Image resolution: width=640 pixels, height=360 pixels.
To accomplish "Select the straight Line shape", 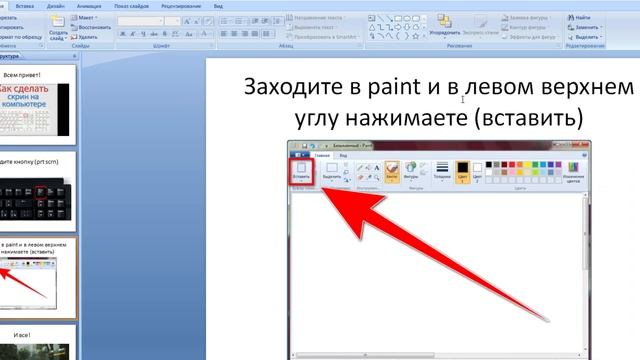I will pyautogui.click(x=380, y=18).
